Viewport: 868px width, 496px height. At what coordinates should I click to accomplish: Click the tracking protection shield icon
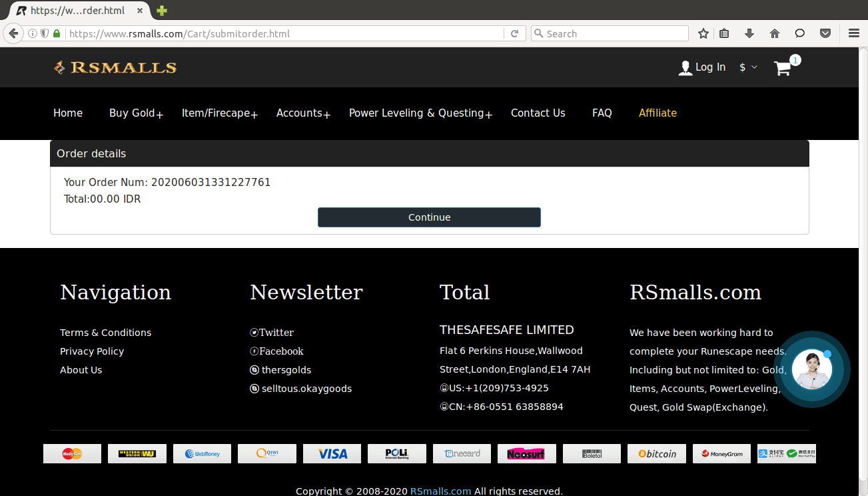click(x=45, y=33)
